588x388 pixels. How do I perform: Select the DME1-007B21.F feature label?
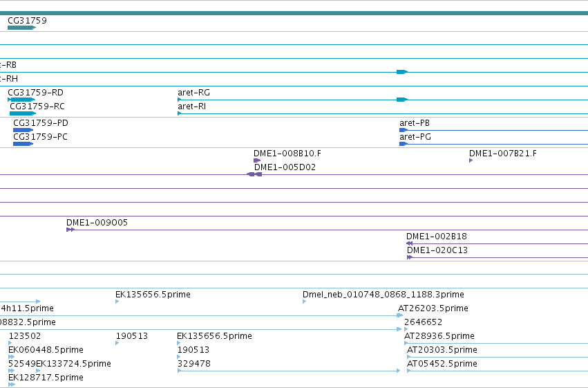click(503, 154)
